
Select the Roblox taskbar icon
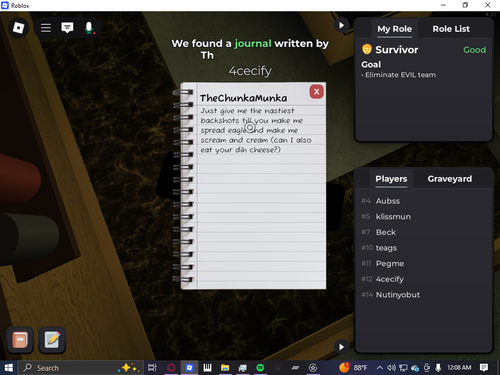[x=189, y=368]
